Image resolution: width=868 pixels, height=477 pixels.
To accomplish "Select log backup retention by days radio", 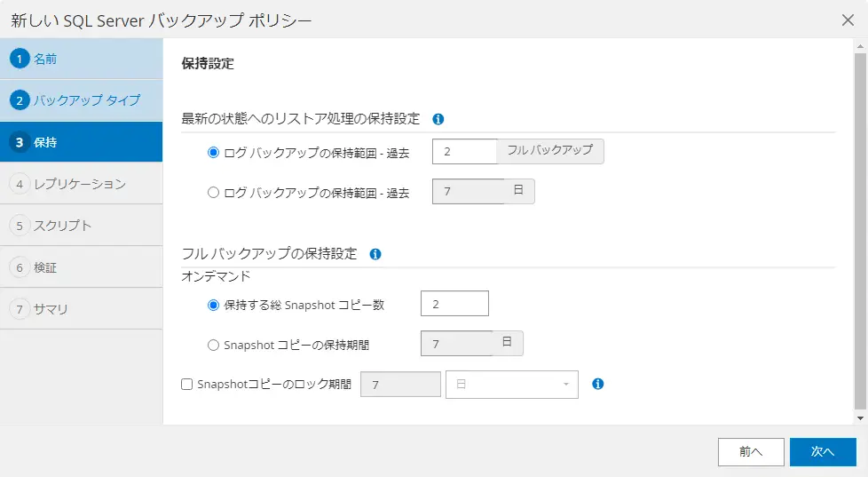I will pyautogui.click(x=213, y=193).
